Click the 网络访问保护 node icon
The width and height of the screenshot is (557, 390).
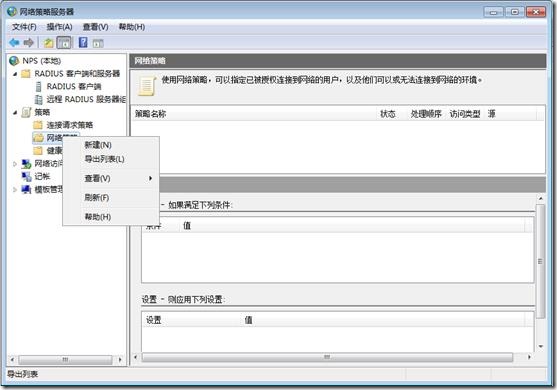pos(26,164)
